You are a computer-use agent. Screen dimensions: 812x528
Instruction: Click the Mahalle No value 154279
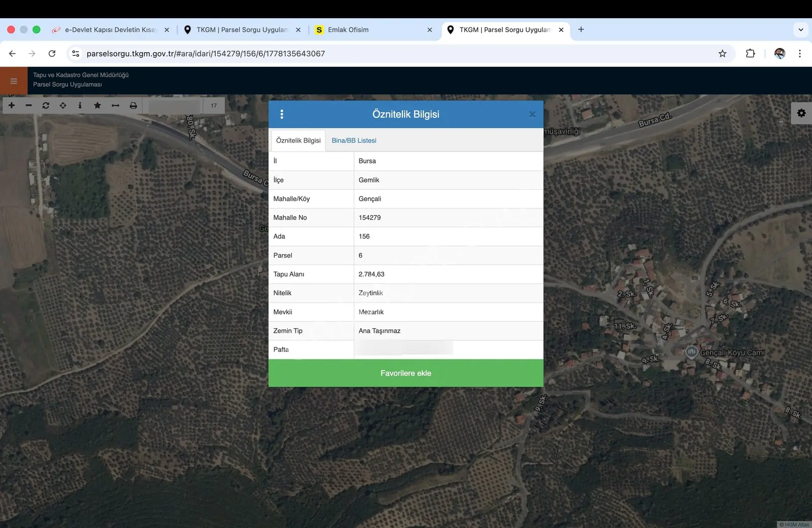point(369,218)
